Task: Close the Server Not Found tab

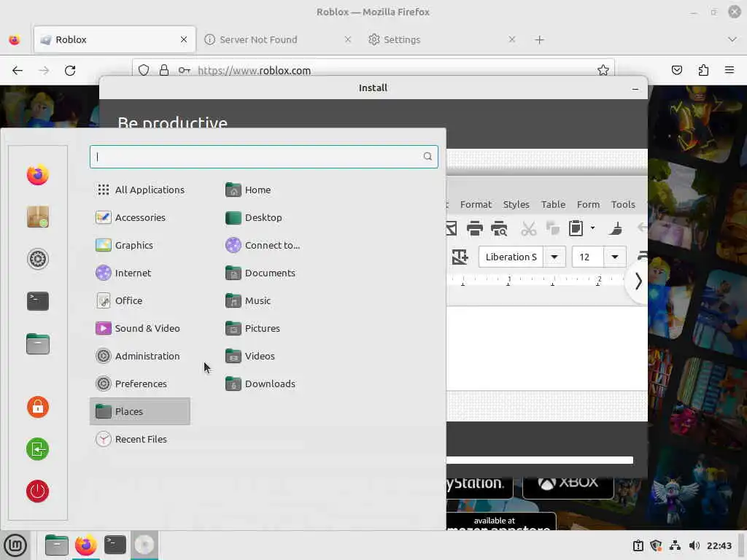Action: point(348,39)
